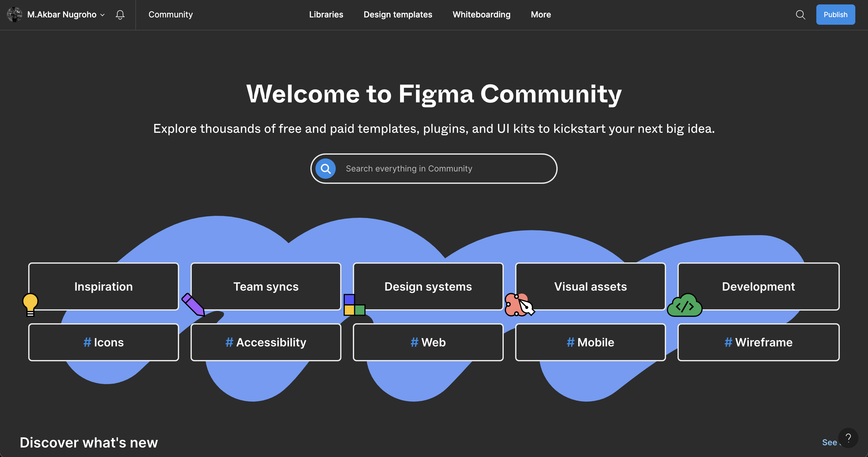Click the purple pencil icon beside Team syncs
This screenshot has height=457, width=868.
(193, 304)
